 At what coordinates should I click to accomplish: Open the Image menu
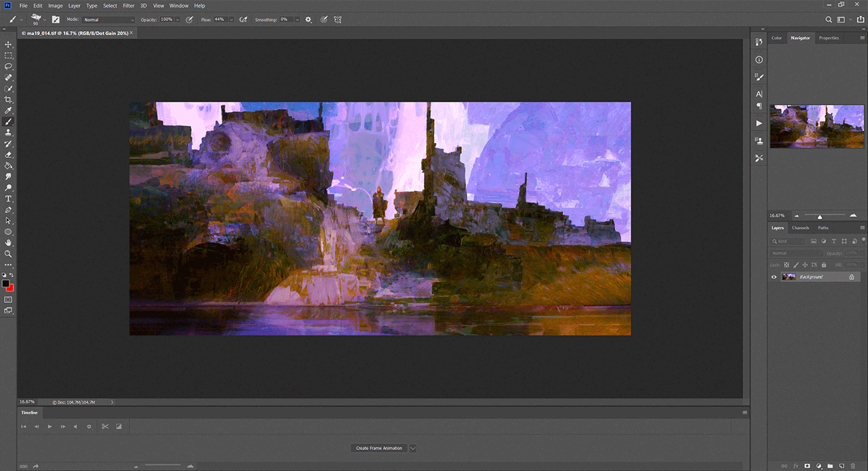click(x=55, y=5)
